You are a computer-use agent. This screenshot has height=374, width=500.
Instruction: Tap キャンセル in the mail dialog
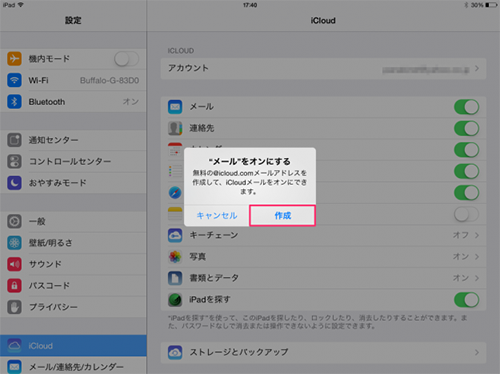click(217, 216)
